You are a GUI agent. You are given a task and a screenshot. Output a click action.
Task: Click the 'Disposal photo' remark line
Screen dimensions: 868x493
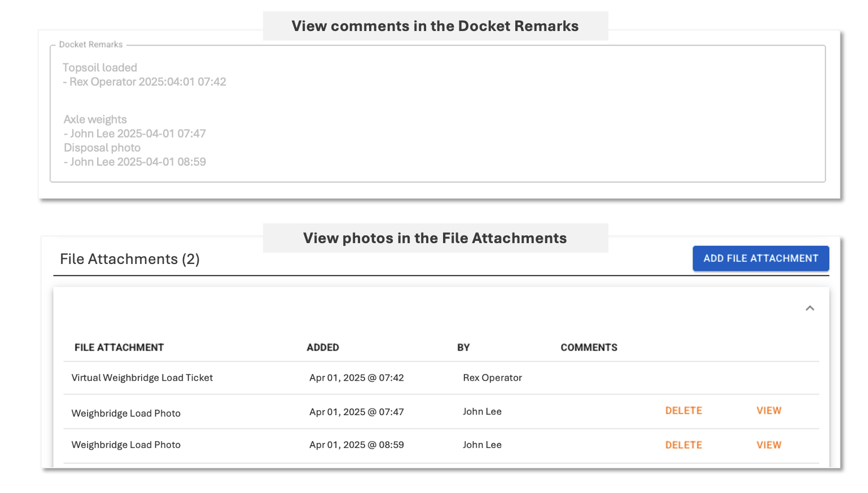point(102,148)
